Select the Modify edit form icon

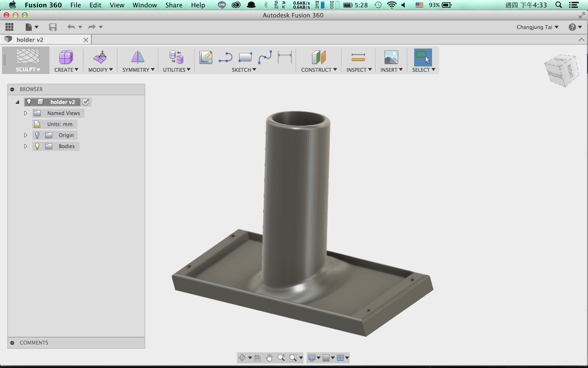pyautogui.click(x=100, y=57)
